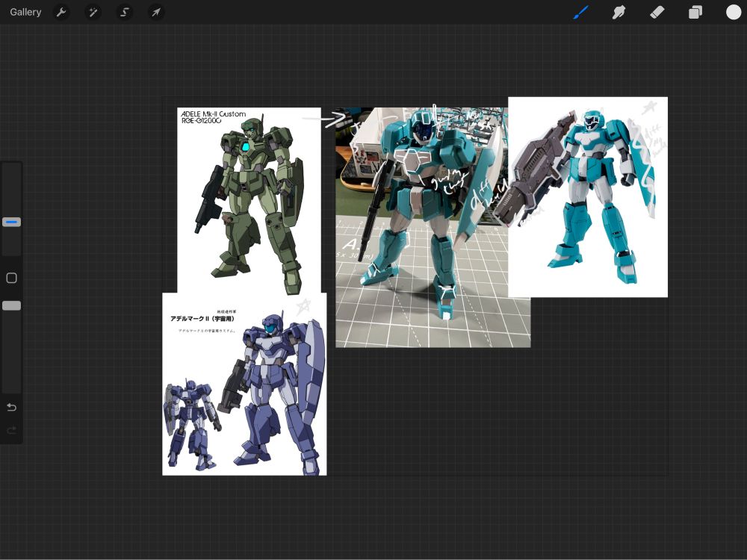Activate the Transform arrow tool
The width and height of the screenshot is (747, 560).
tap(156, 12)
